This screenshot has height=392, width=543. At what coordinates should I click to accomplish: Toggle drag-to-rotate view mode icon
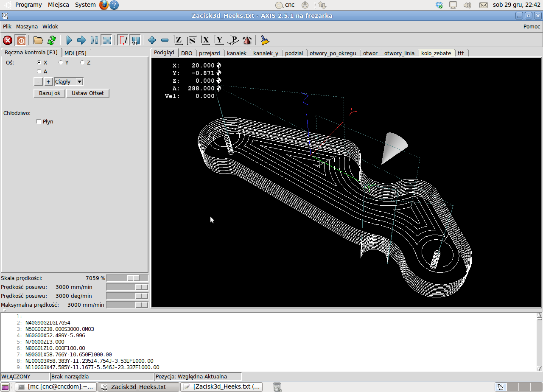(x=247, y=40)
